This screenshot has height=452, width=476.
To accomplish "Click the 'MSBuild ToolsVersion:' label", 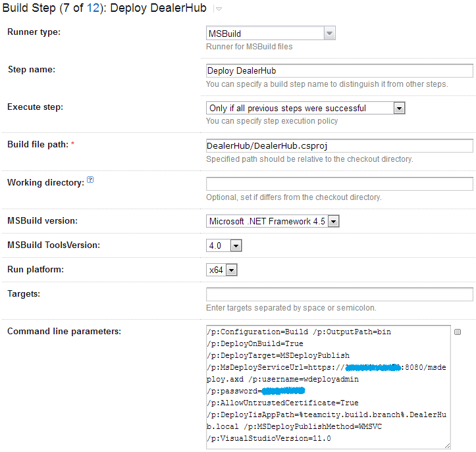I will (x=54, y=245).
